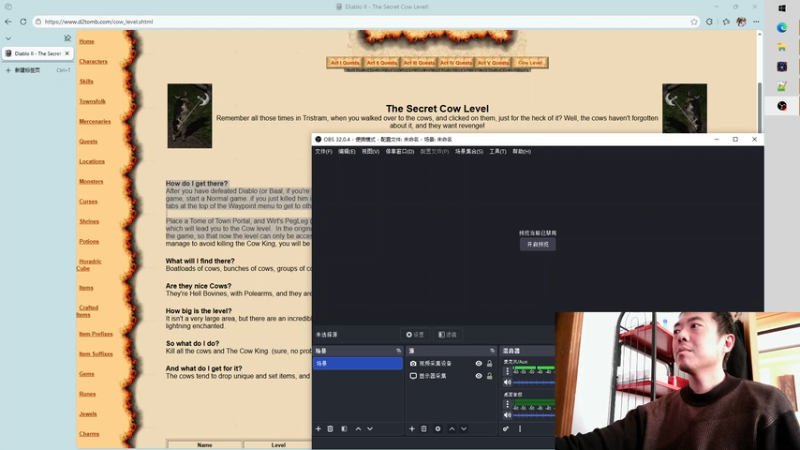Open OBS Studio icon in taskbar

point(782,106)
